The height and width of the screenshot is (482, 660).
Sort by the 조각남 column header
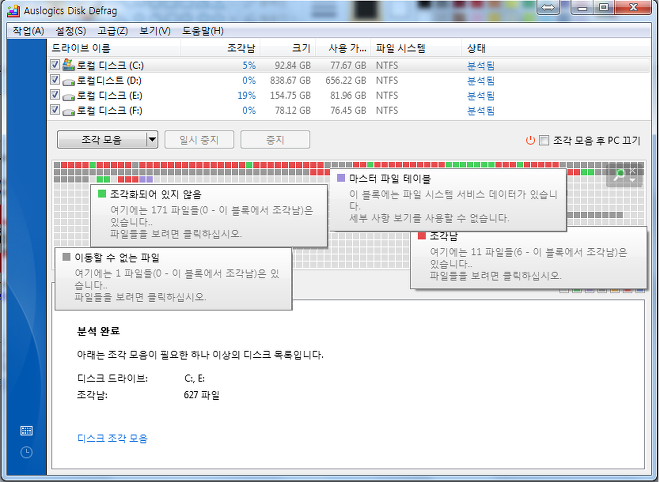click(x=221, y=48)
